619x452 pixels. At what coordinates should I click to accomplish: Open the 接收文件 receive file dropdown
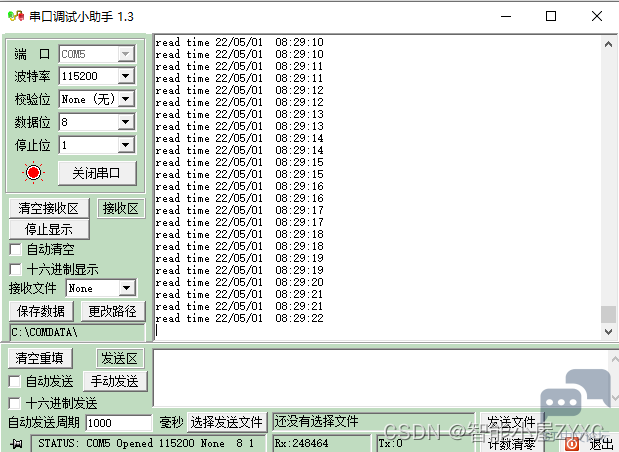(x=126, y=288)
